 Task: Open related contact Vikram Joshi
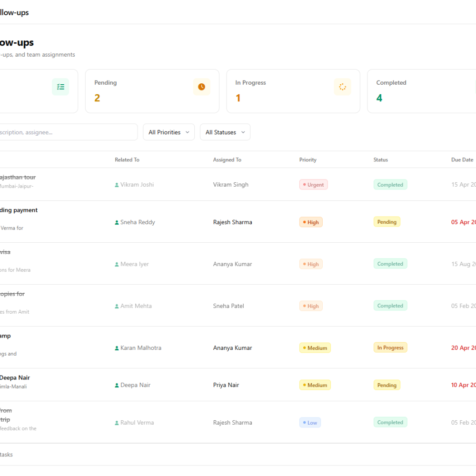137,185
